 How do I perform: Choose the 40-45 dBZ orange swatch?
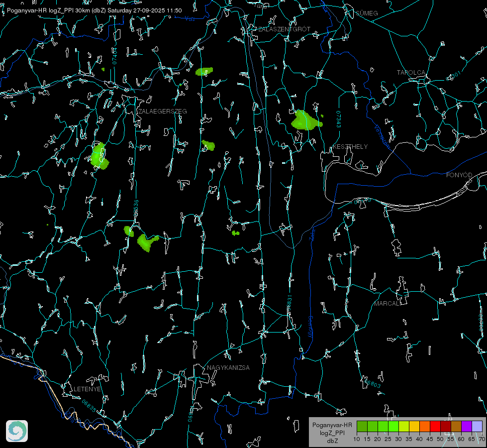tap(425, 426)
